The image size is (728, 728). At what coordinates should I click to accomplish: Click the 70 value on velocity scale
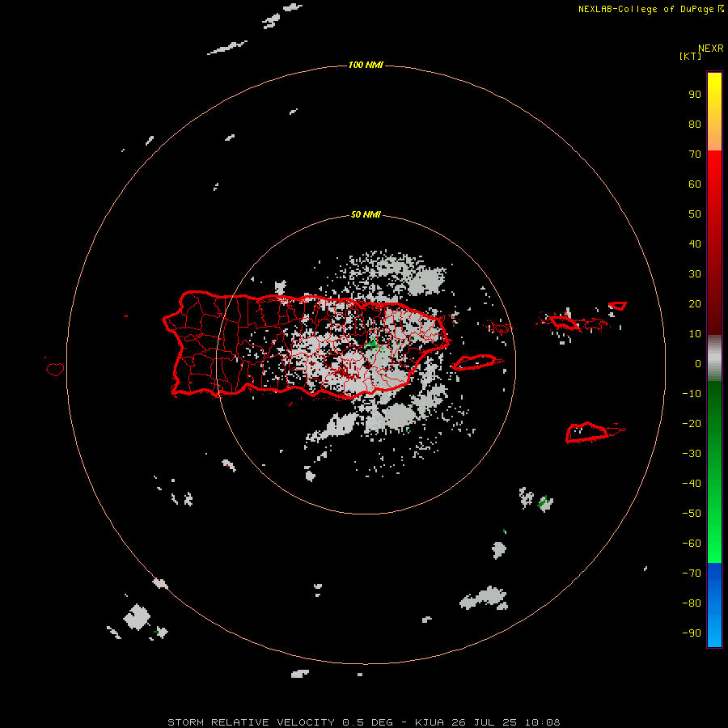tap(695, 154)
